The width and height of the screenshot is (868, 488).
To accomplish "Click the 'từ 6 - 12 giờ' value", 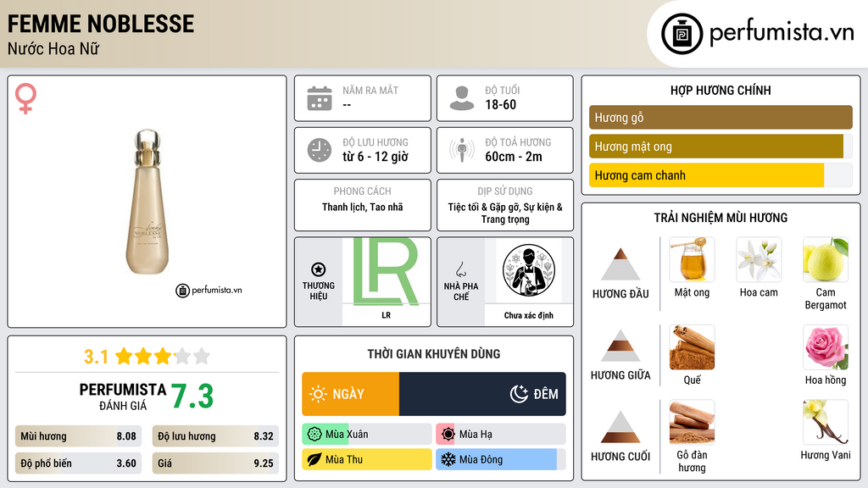I will coord(376,157).
